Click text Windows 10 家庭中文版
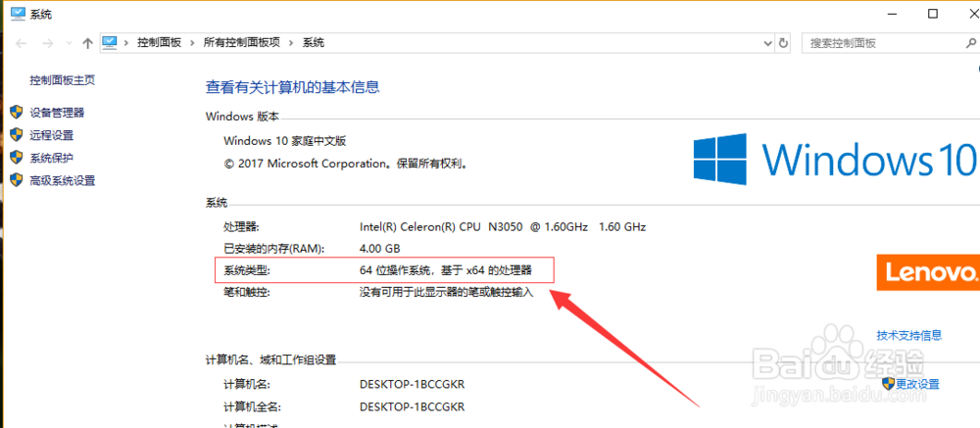Viewport: 980px width, 428px height. click(284, 141)
